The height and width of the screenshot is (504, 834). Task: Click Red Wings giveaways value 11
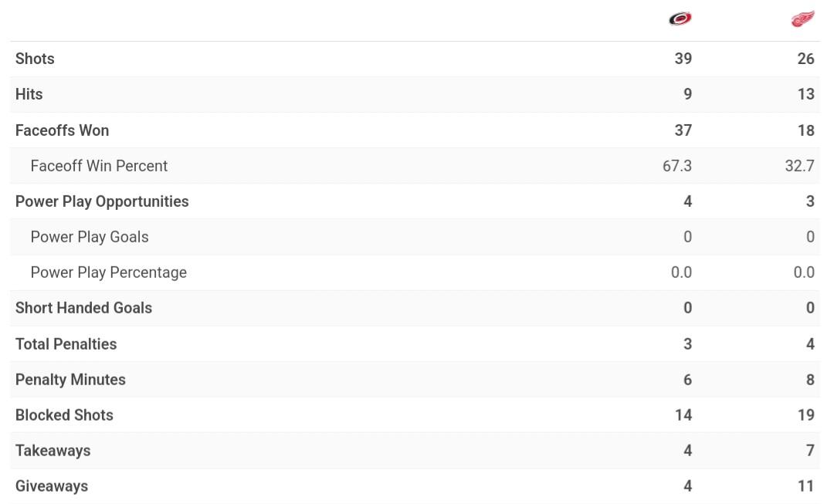(x=805, y=486)
